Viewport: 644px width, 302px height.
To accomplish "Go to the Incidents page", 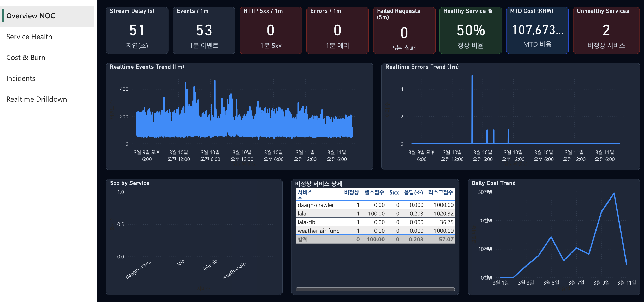I will click(x=21, y=78).
